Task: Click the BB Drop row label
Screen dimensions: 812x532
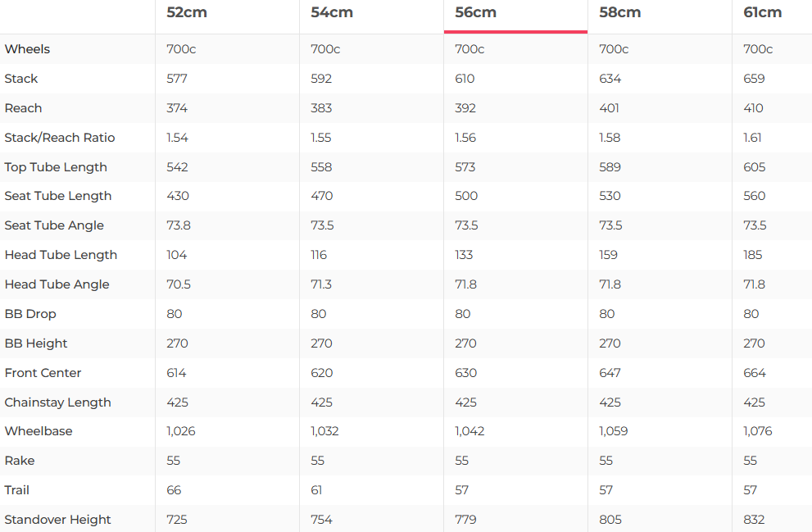Action: (30, 314)
